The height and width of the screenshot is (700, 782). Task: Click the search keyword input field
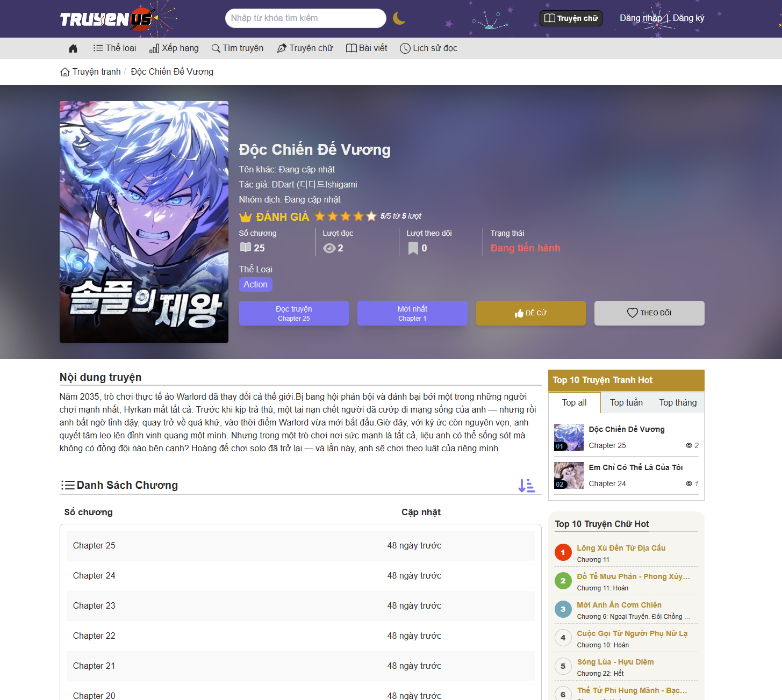click(306, 18)
